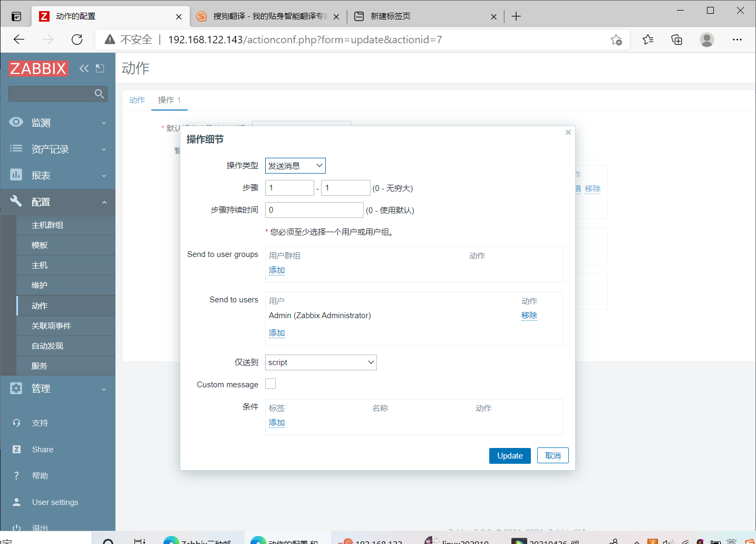Image resolution: width=756 pixels, height=544 pixels.
Task: Add page to favorites star-plus icon
Action: tap(616, 40)
